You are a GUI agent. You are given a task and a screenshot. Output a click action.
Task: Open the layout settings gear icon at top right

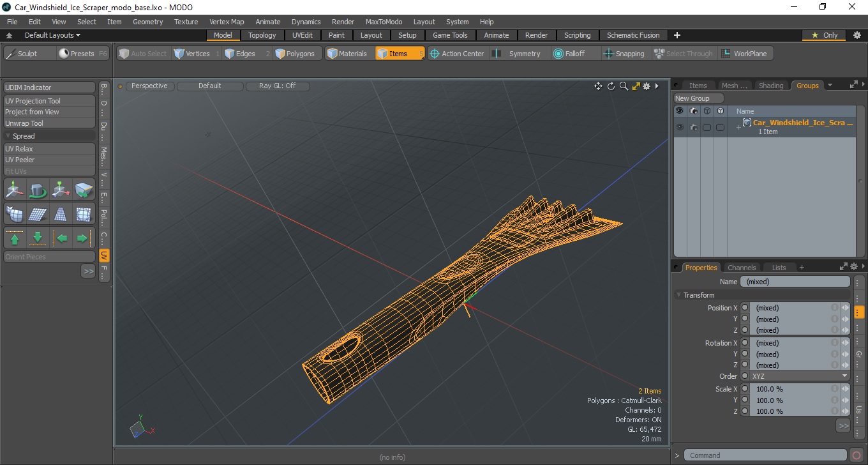coord(857,35)
